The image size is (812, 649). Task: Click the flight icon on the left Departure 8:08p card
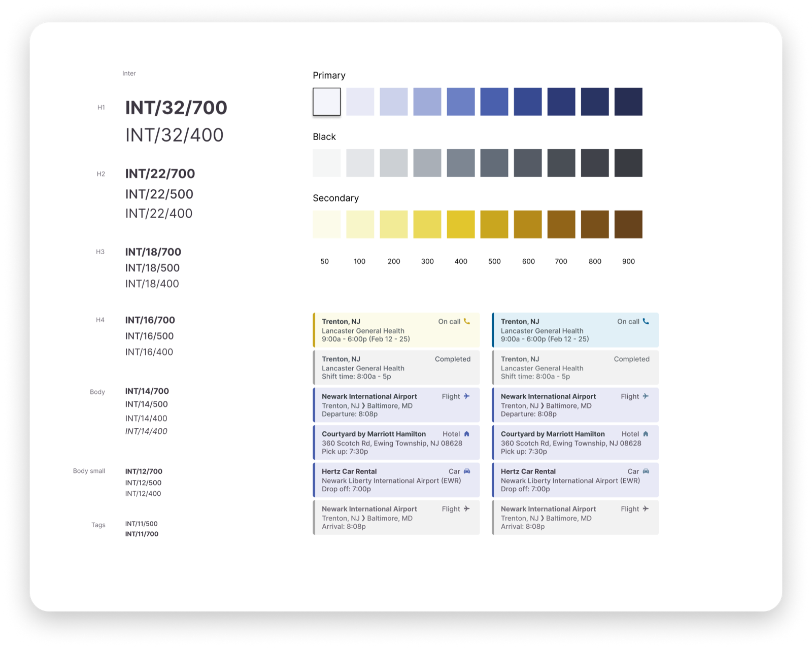(x=467, y=396)
